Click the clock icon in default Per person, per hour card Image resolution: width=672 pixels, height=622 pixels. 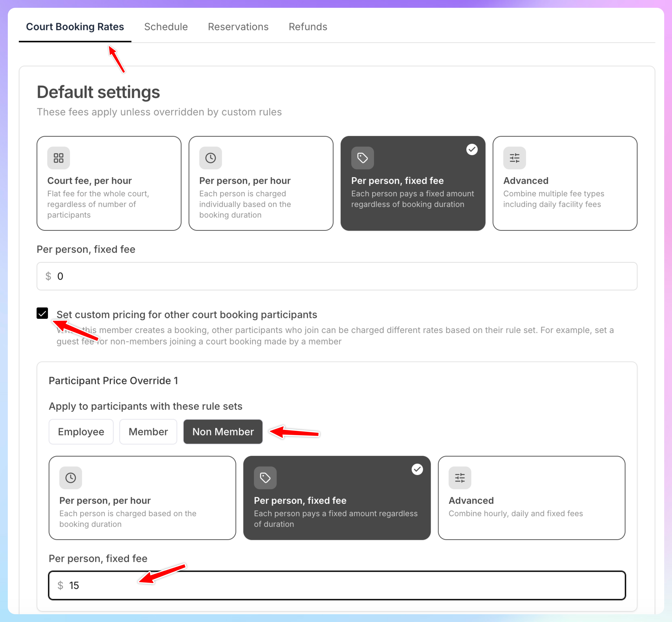[210, 158]
